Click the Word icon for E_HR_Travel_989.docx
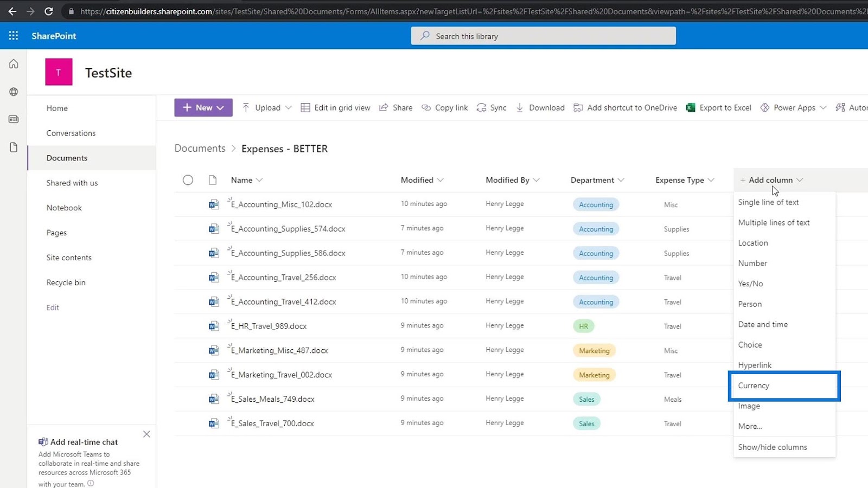The image size is (868, 488). (214, 326)
